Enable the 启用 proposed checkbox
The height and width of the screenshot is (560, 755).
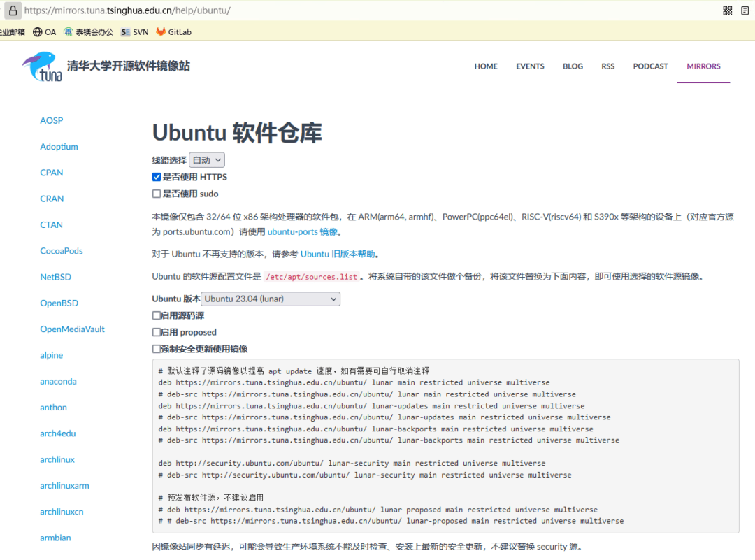pos(157,332)
